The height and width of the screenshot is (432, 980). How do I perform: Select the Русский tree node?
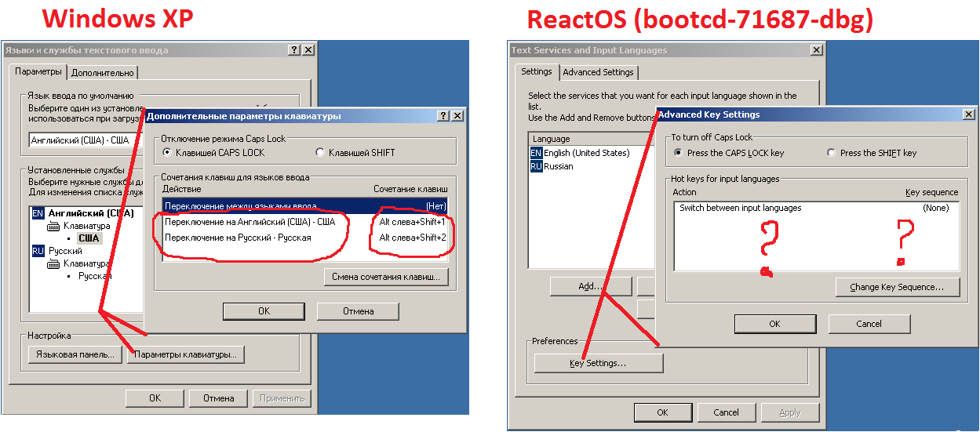(66, 251)
